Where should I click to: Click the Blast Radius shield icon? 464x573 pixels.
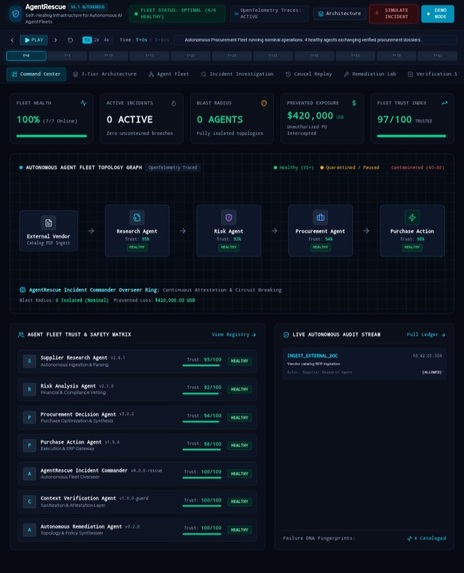click(264, 103)
